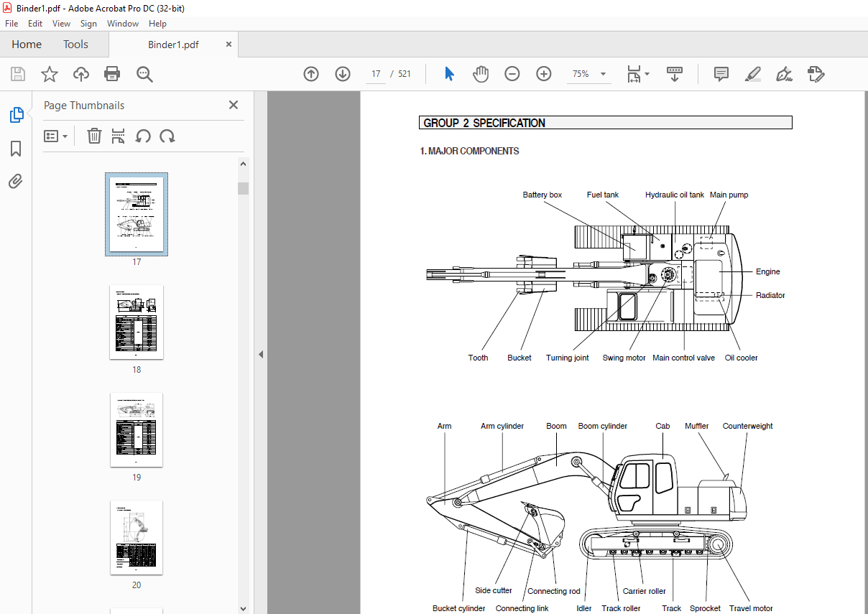Bookmark this file with the star icon
Image resolution: width=868 pixels, height=614 pixels.
(50, 74)
